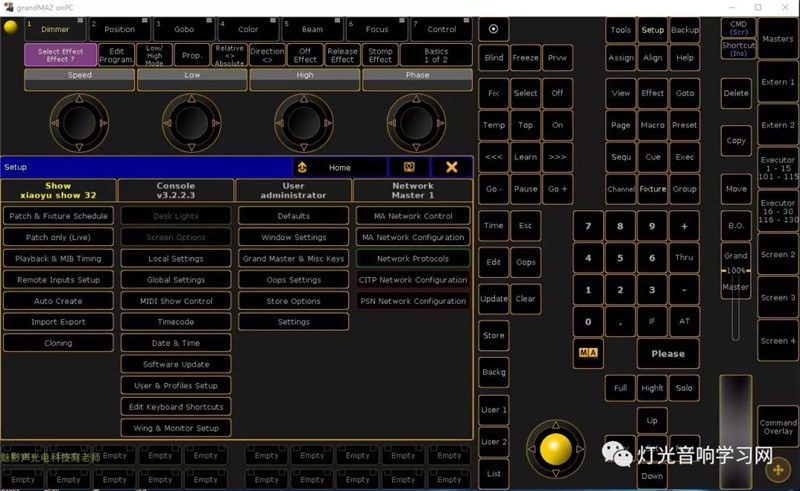
Task: Open the Console v3.2.2.3 section
Action: (176, 190)
